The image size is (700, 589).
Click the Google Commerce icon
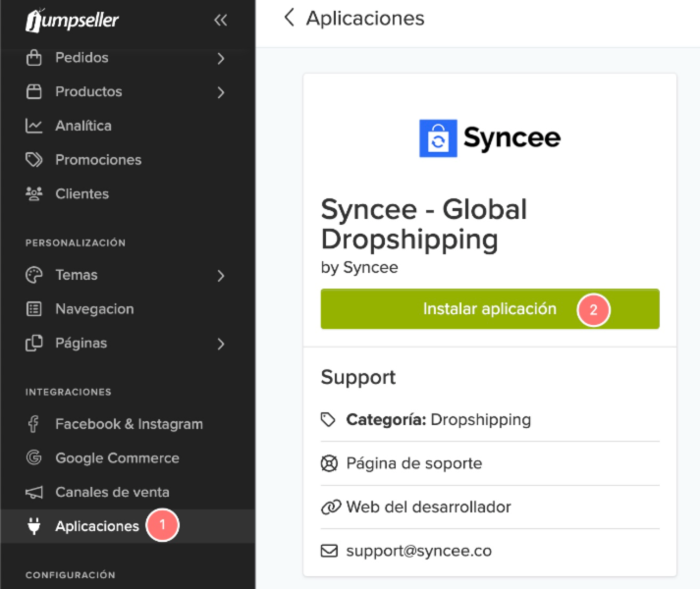tap(34, 458)
